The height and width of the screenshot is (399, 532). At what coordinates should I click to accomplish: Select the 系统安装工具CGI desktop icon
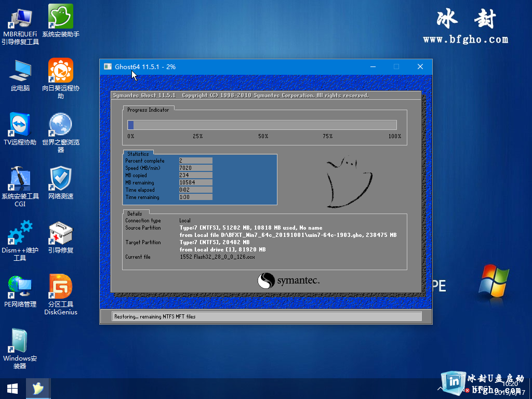pos(20,187)
